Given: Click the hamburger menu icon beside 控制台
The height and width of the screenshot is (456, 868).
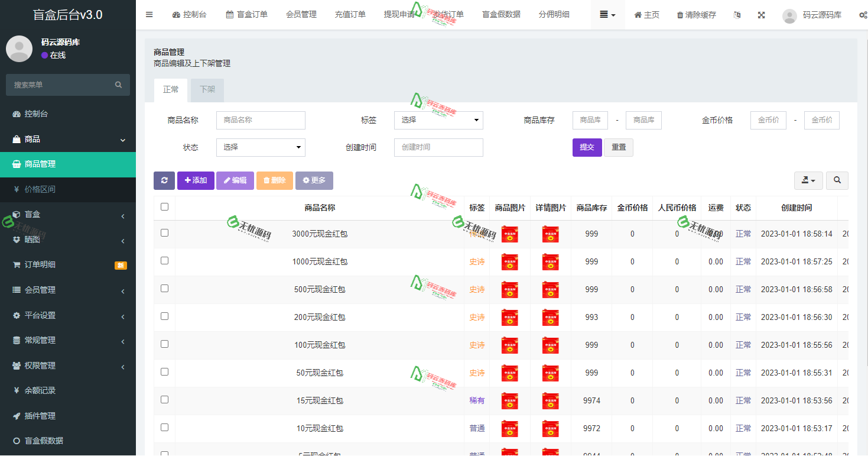Looking at the screenshot, I should tap(149, 15).
